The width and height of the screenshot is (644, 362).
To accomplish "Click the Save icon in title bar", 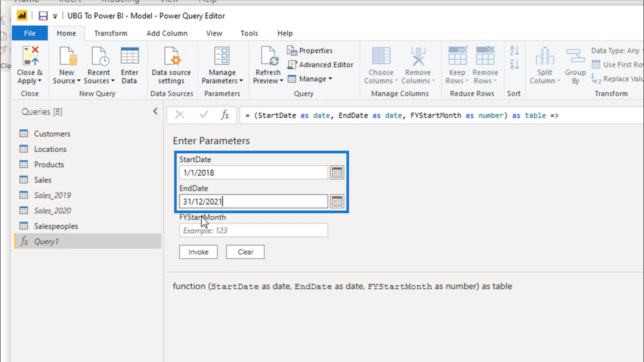I will (43, 16).
